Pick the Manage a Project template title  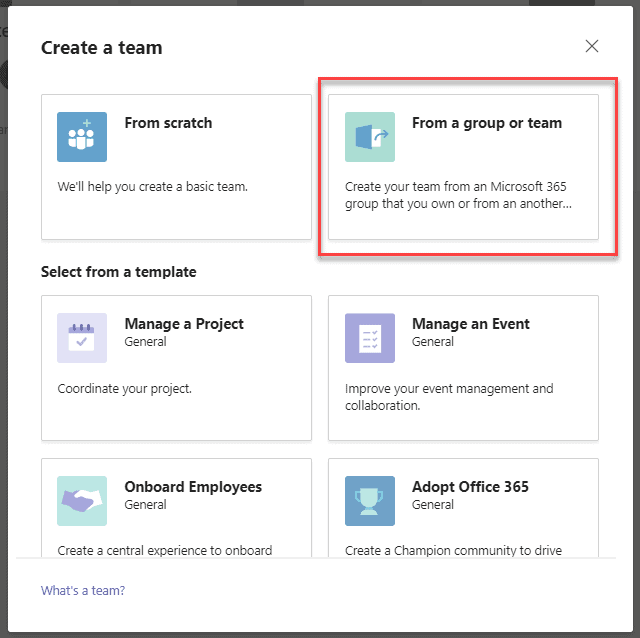(184, 324)
